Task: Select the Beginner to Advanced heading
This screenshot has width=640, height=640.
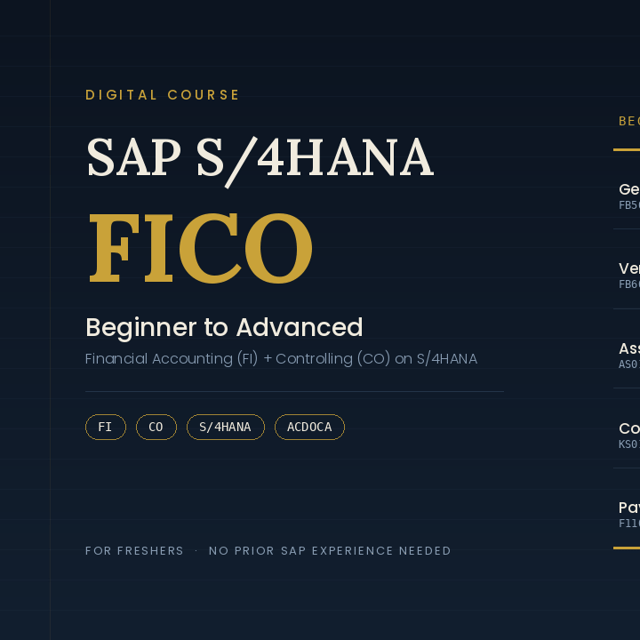Action: (x=224, y=327)
